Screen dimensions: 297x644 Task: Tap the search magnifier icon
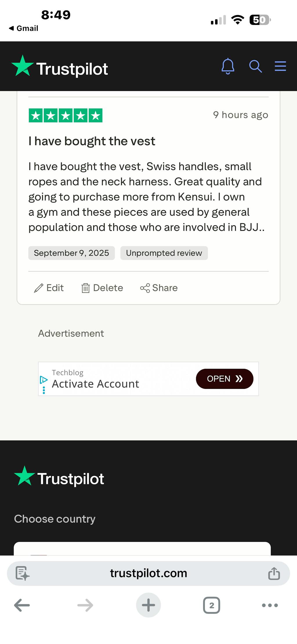pos(255,66)
